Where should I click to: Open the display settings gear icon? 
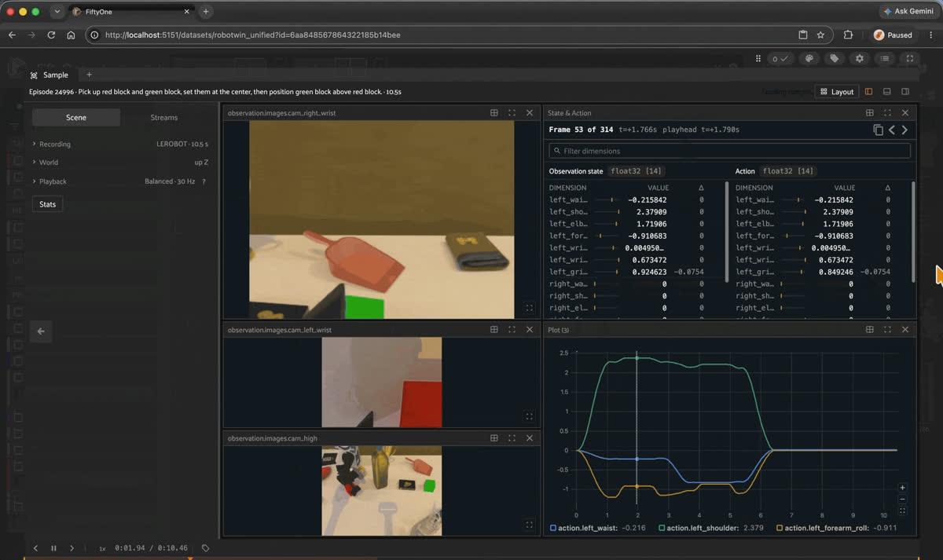pyautogui.click(x=860, y=59)
